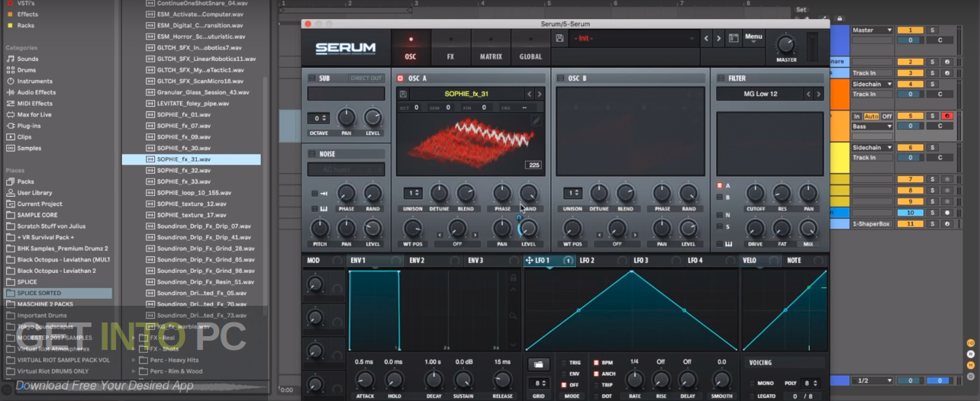The image size is (980, 401).
Task: Change SUB octave stepper
Action: pyautogui.click(x=318, y=118)
